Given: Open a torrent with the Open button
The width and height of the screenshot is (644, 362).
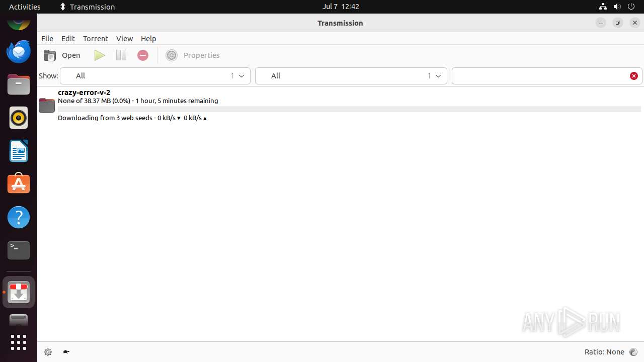Looking at the screenshot, I should [x=62, y=55].
